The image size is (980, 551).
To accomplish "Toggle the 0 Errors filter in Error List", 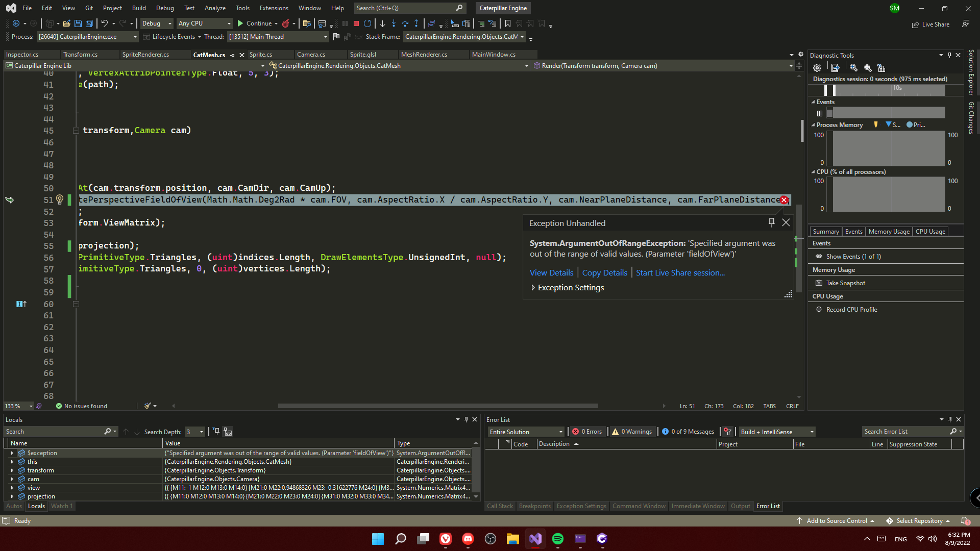I will tap(587, 431).
